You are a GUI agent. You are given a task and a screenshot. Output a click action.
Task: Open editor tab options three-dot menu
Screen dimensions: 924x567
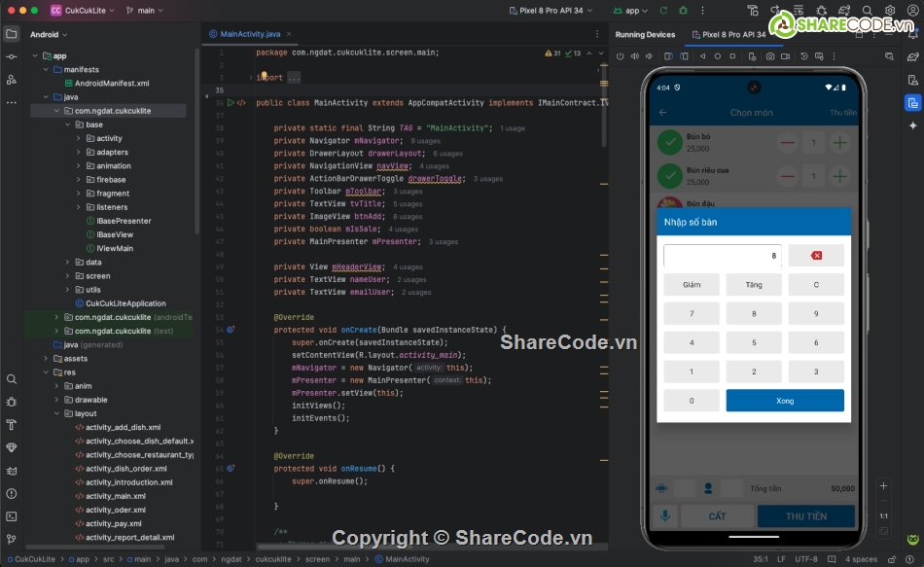pyautogui.click(x=597, y=34)
